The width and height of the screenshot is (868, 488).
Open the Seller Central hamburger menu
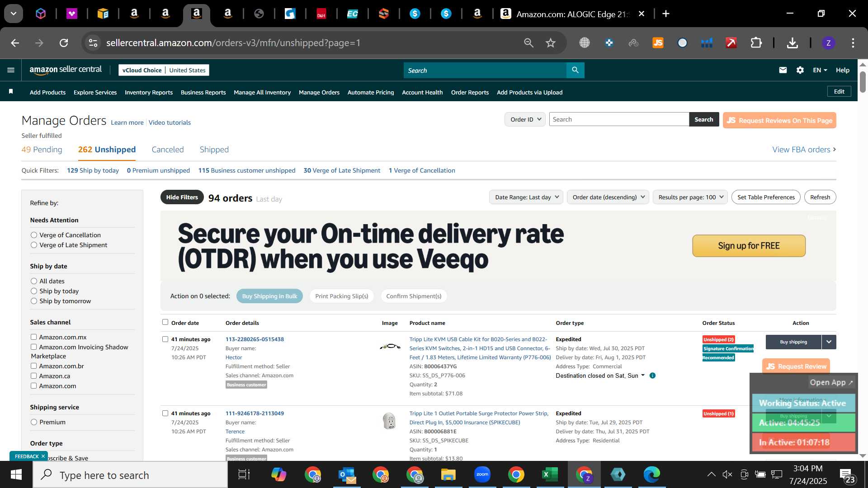[11, 70]
